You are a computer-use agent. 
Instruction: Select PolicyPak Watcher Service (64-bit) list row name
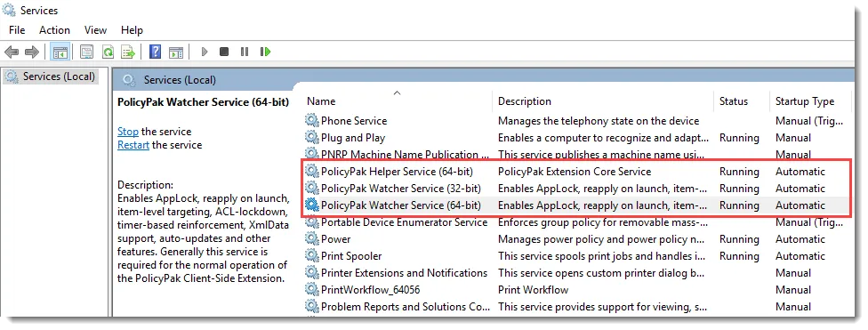(x=401, y=205)
